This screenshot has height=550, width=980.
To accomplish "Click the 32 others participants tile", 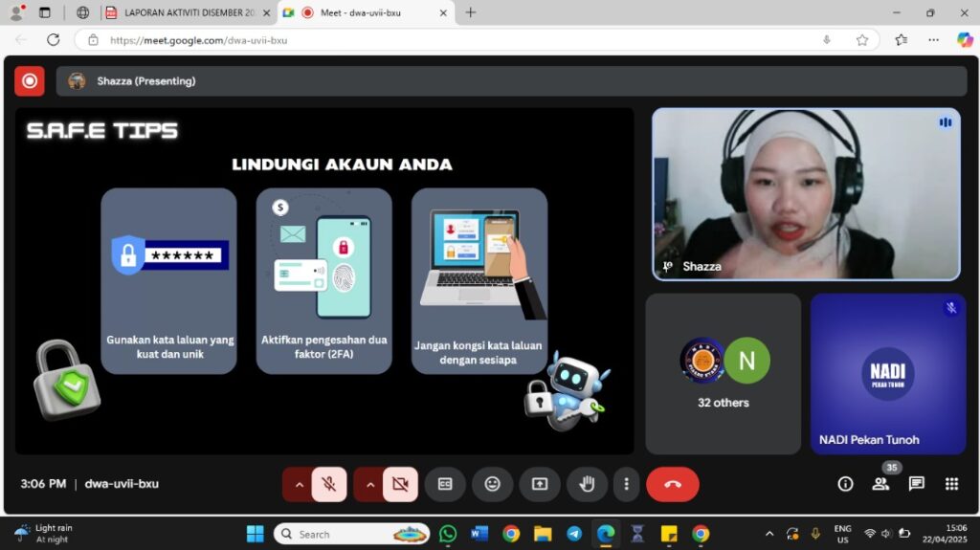I will [x=723, y=373].
